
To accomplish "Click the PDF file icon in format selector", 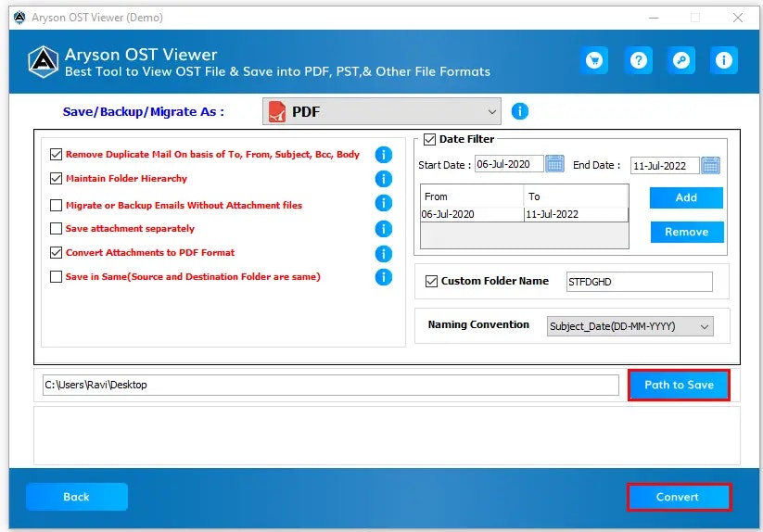I will point(277,111).
